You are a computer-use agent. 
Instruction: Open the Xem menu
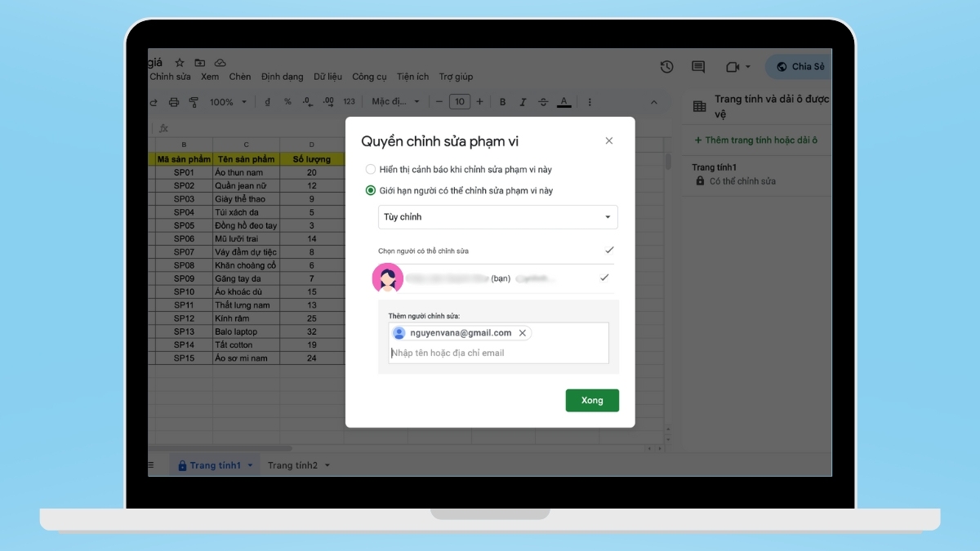point(210,77)
